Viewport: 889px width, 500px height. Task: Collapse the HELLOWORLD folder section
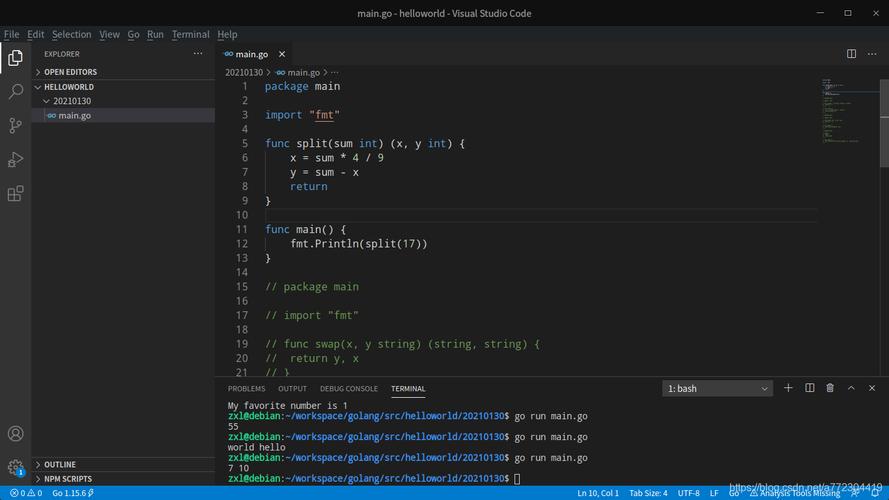[x=123, y=87]
